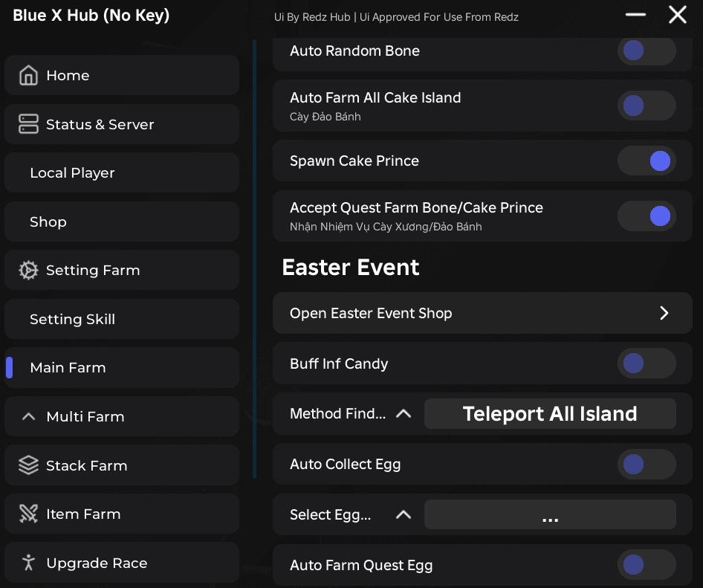Toggle Auto Farm All Cake Island
The image size is (703, 588).
click(647, 106)
